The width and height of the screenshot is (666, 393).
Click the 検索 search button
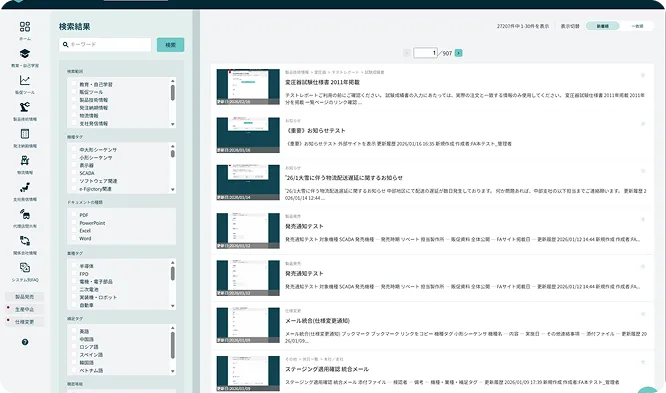[x=170, y=45]
